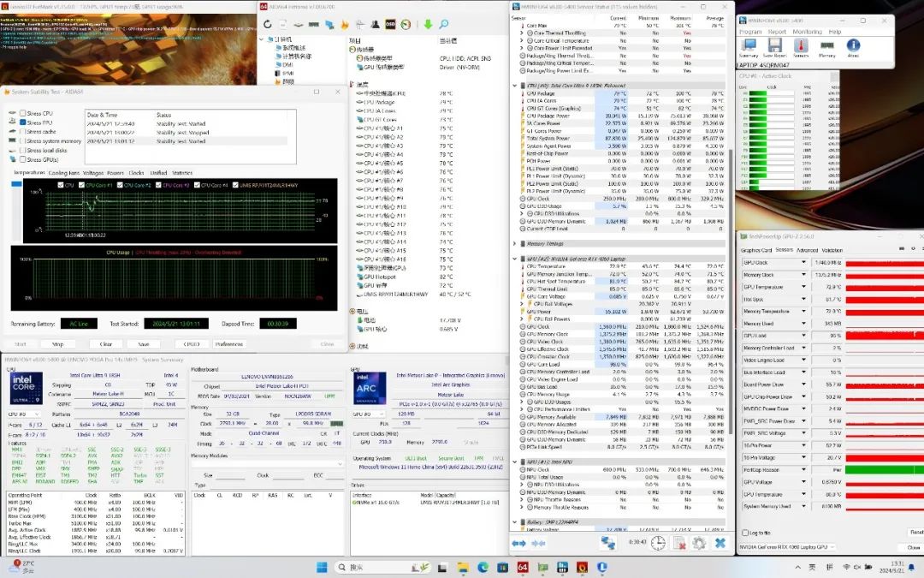Click the Stop button in stability test
924x578 pixels.
tap(57, 344)
